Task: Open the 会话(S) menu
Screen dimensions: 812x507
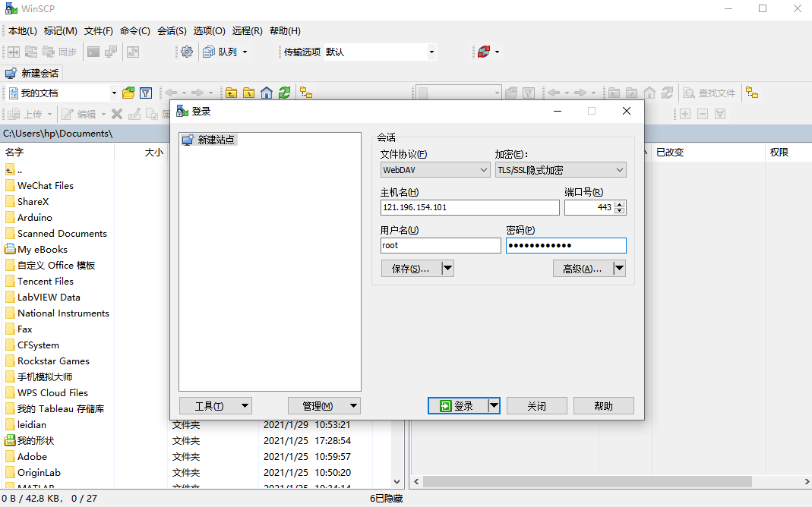Action: pyautogui.click(x=172, y=31)
